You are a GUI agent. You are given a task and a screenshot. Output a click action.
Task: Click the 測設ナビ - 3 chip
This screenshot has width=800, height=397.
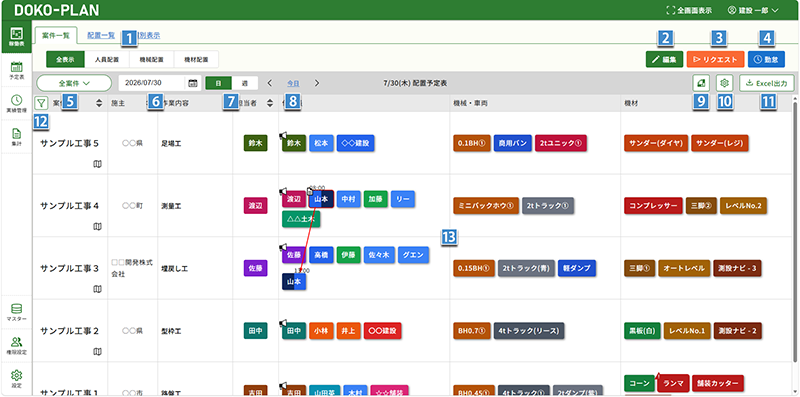click(738, 268)
